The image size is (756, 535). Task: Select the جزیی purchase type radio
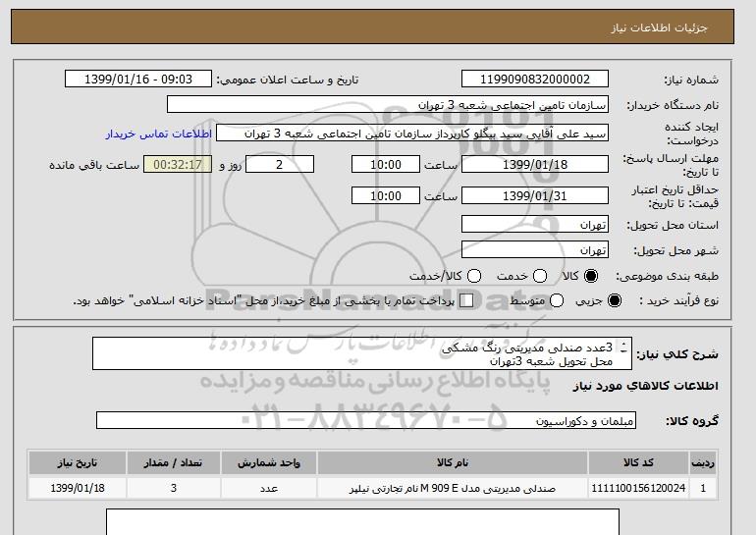pyautogui.click(x=615, y=300)
